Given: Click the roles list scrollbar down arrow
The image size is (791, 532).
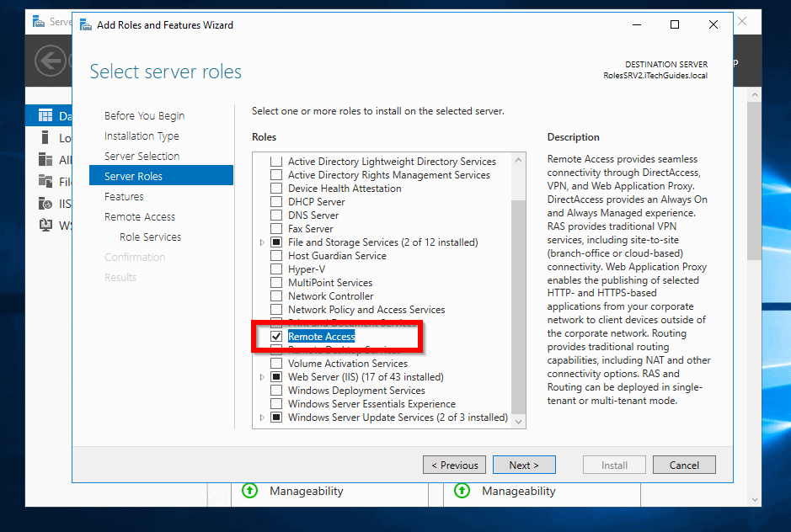Looking at the screenshot, I should 519,421.
